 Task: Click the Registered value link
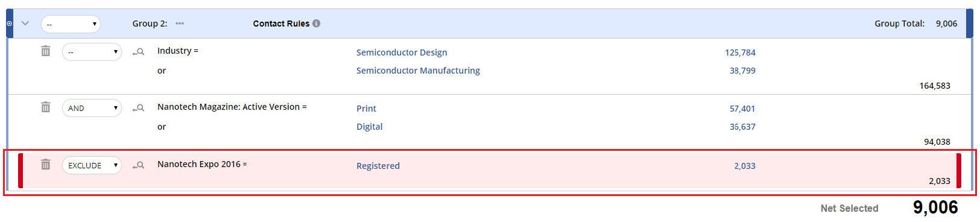pyautogui.click(x=378, y=166)
